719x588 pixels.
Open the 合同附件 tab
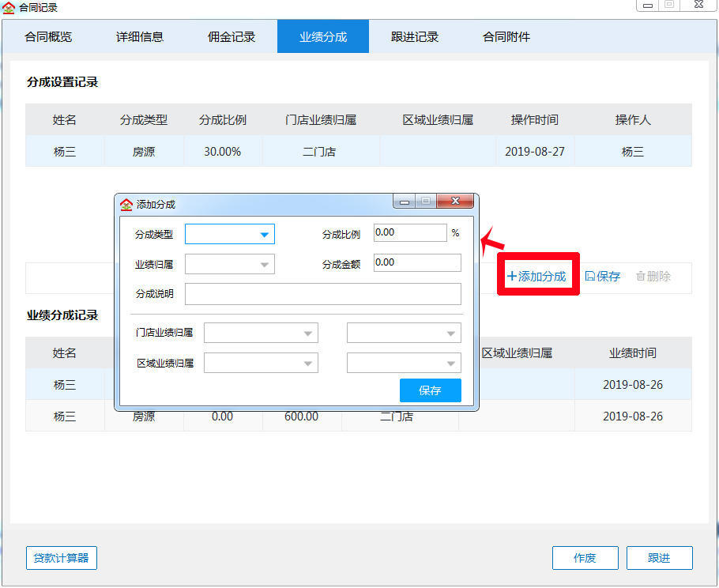pos(505,36)
